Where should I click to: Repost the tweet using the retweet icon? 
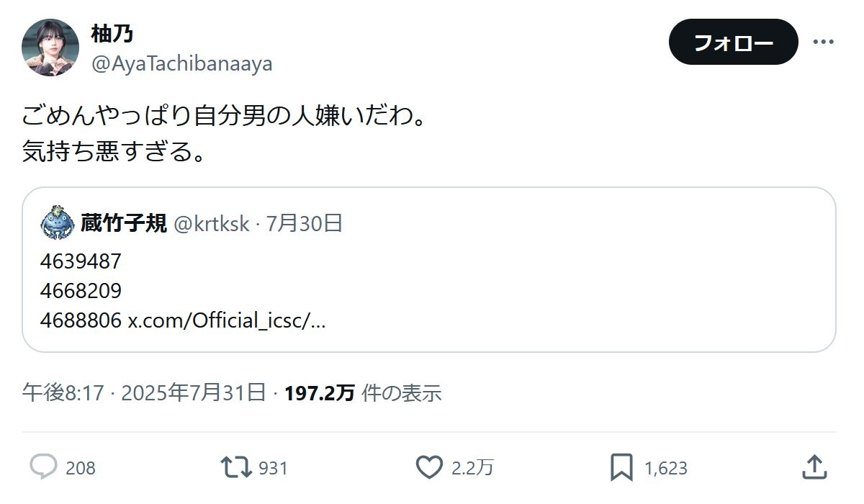[236, 467]
